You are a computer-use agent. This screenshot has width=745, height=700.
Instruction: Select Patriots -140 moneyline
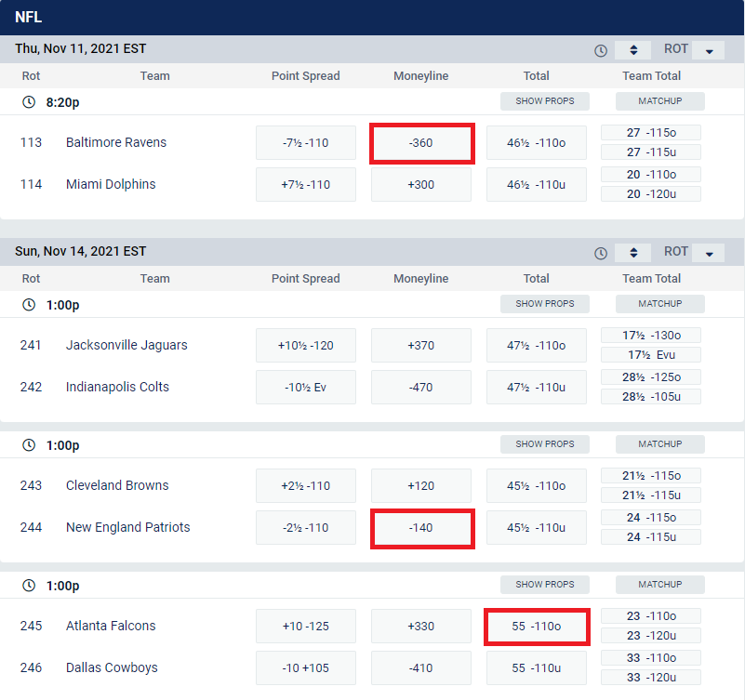(x=421, y=528)
